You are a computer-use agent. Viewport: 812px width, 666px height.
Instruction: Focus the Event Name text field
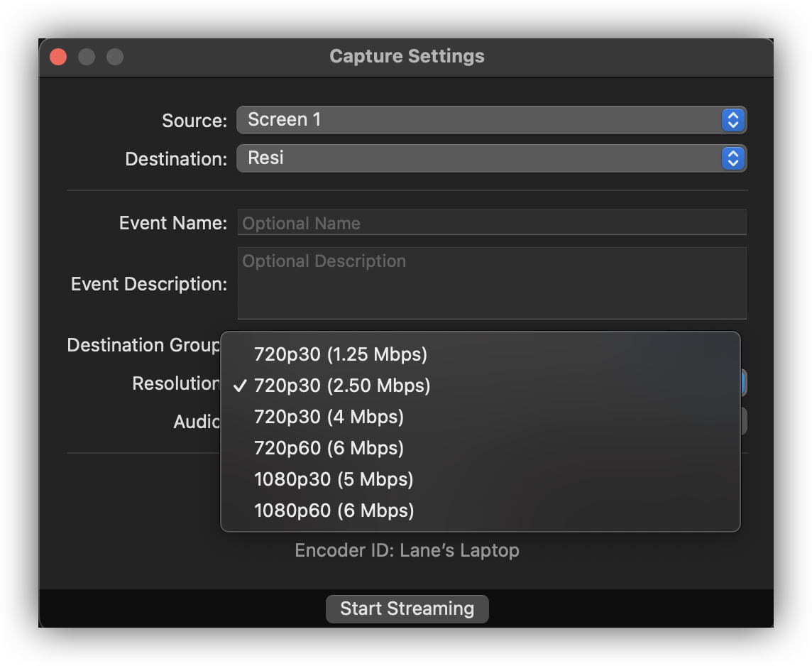(x=491, y=223)
